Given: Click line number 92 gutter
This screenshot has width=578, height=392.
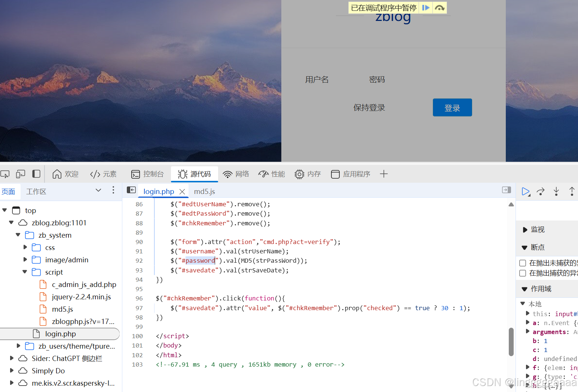Looking at the screenshot, I should tap(139, 261).
